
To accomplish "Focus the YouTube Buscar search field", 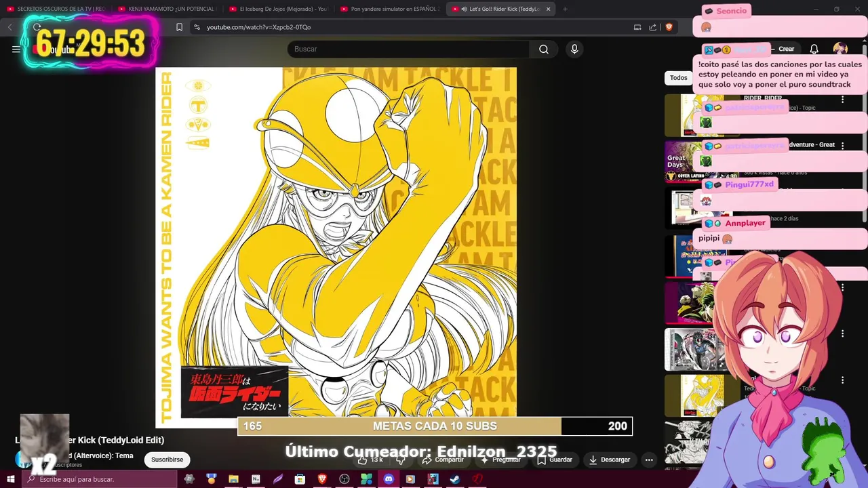I will click(x=409, y=49).
